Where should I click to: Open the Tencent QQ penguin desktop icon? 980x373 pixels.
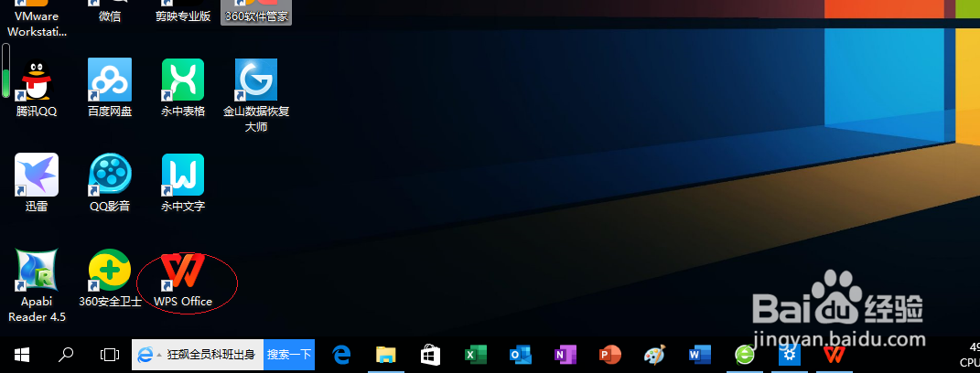tap(37, 80)
